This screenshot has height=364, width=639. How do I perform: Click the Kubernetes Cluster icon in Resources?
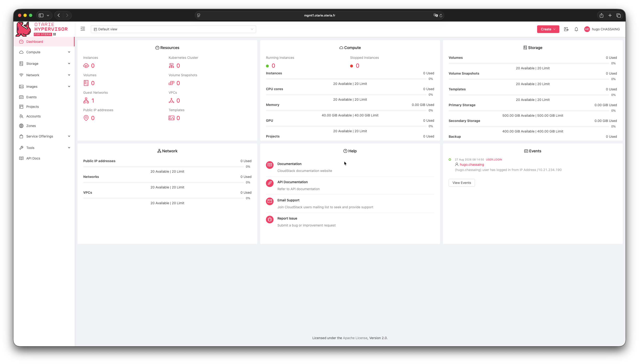point(171,66)
